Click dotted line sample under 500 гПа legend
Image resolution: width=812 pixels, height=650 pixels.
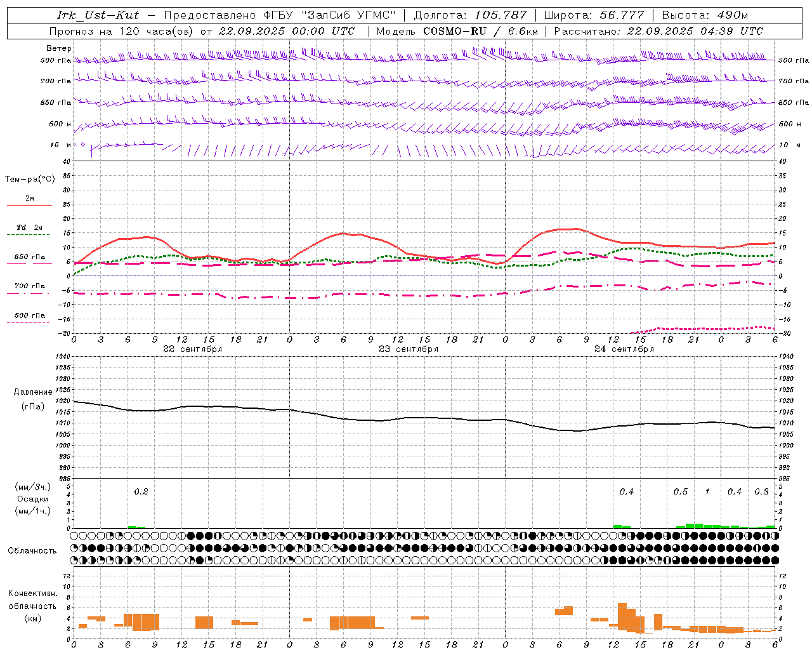(29, 323)
